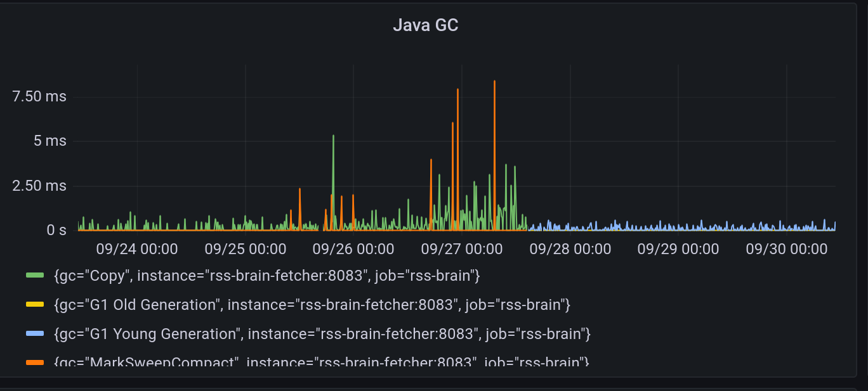Toggle the gc="Copy" legend series label

[x=267, y=276]
